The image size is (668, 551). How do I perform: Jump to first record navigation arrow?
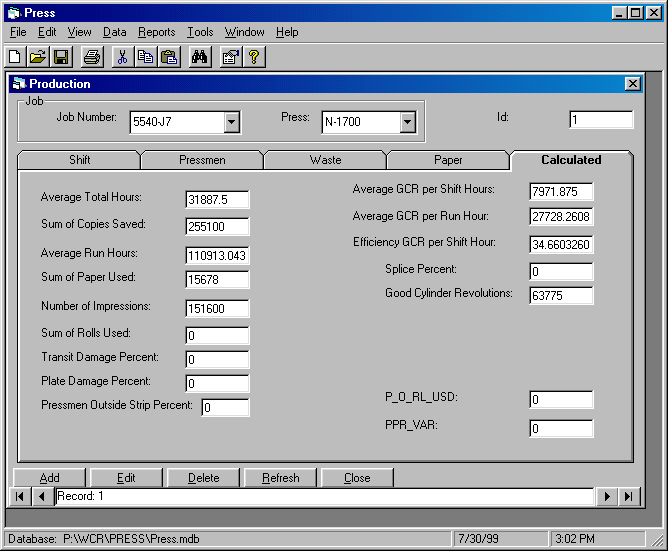pyautogui.click(x=20, y=496)
